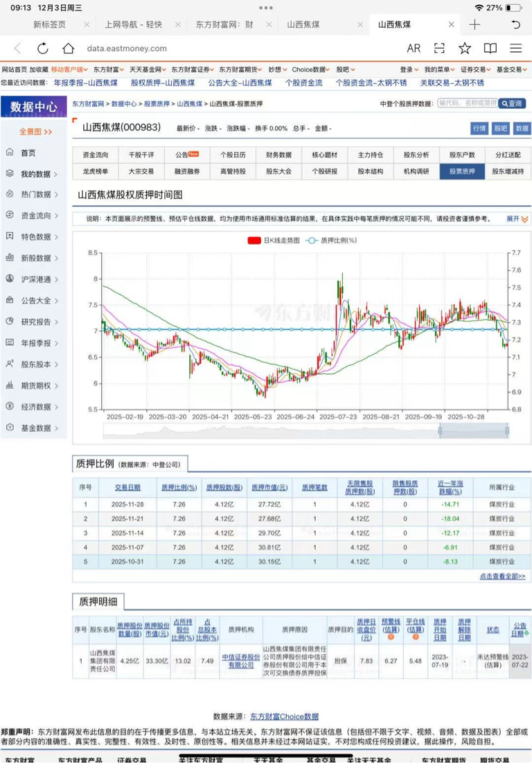
Task: Click the 股东股本 sidebar icon
Action: pos(10,364)
